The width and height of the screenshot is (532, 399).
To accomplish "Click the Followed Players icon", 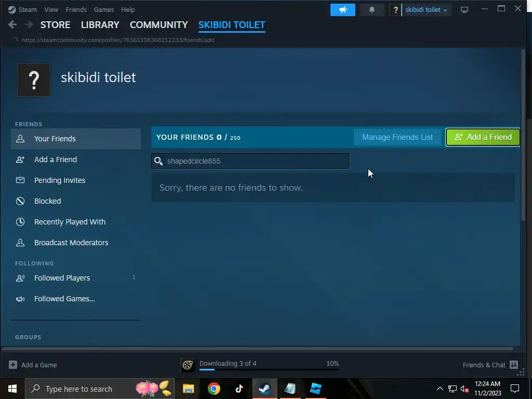I will 20,278.
